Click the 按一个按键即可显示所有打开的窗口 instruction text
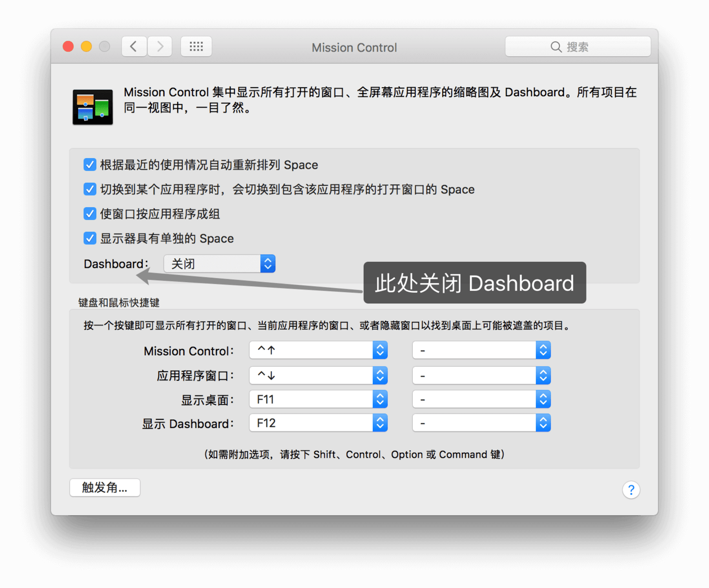 (328, 326)
